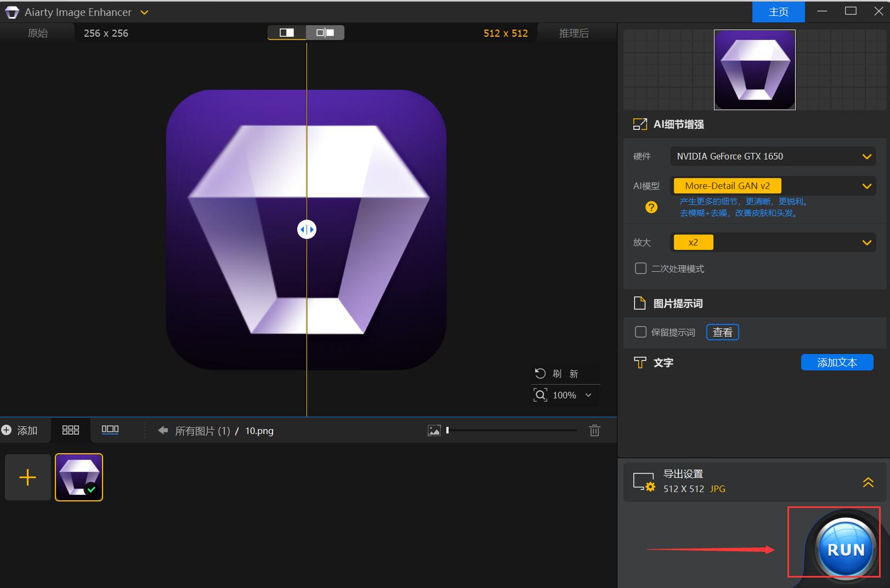The height and width of the screenshot is (588, 890).
Task: Select the 10.png thumbnail in the image list
Action: (x=79, y=477)
